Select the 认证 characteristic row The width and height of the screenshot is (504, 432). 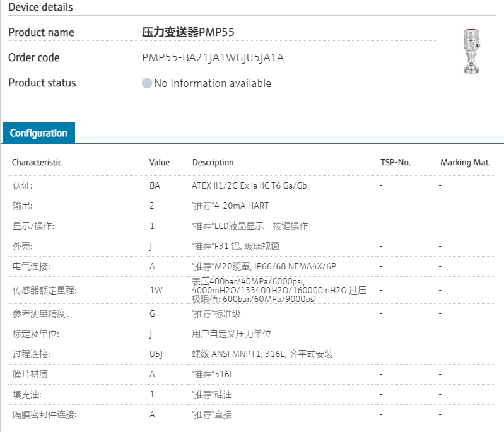point(22,186)
